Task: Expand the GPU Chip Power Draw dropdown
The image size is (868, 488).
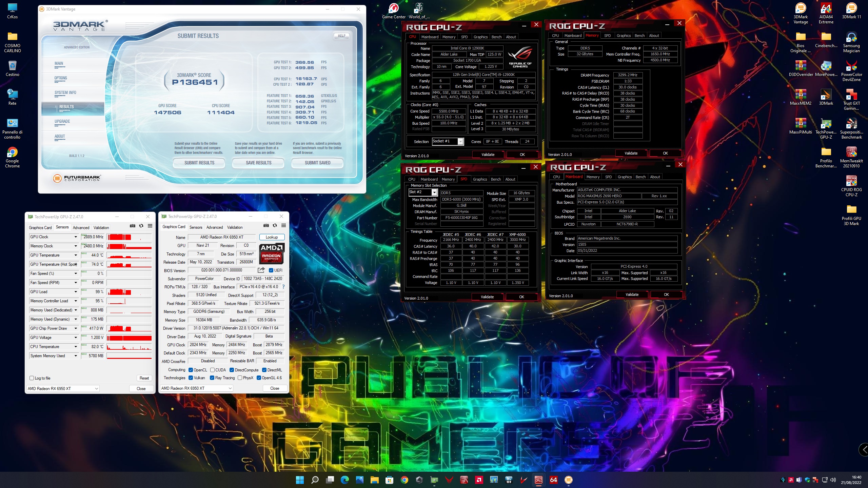Action: [76, 328]
